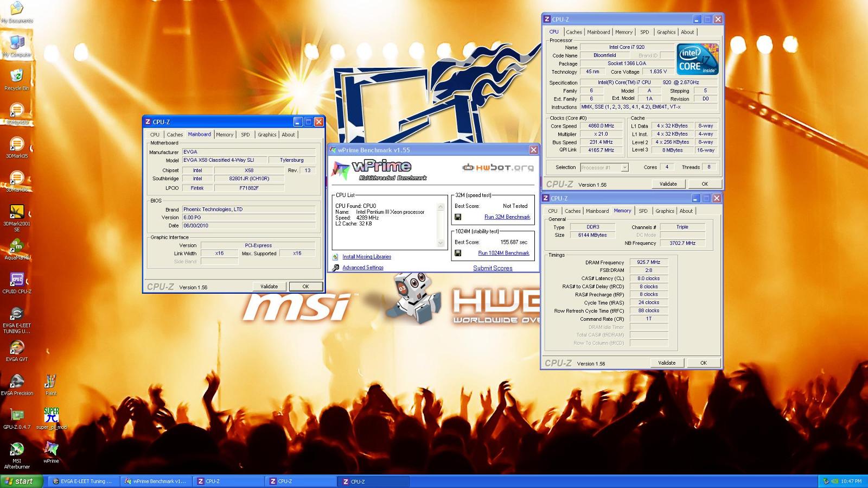Click Submit Scores link
The image size is (868, 488).
click(493, 268)
